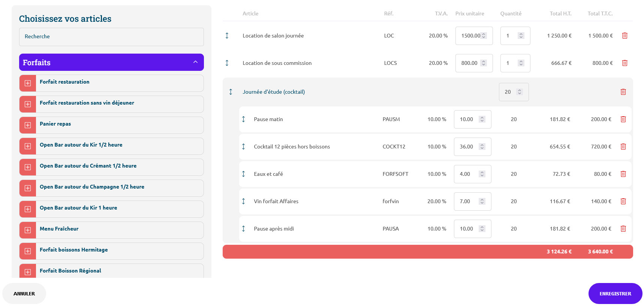
Task: Click the plus icon for Menu Fraîcheur
Action: coord(28,230)
